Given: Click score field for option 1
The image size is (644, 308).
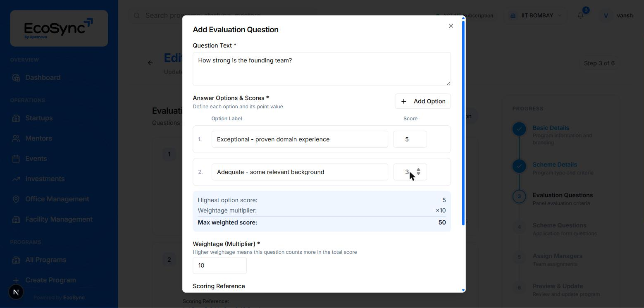Looking at the screenshot, I should pos(410,139).
